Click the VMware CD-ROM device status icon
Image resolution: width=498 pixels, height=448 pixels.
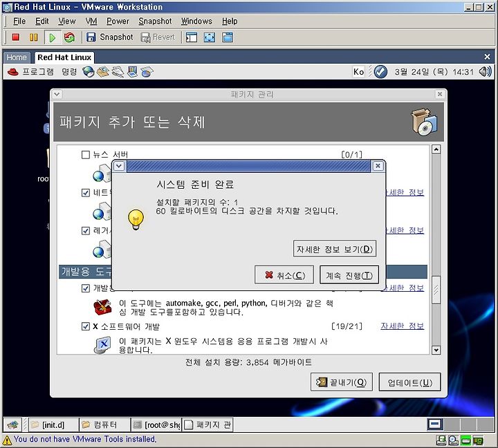point(453,440)
